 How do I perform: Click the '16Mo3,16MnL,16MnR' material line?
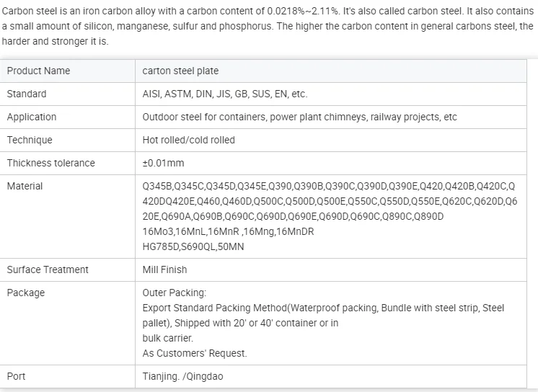click(228, 231)
